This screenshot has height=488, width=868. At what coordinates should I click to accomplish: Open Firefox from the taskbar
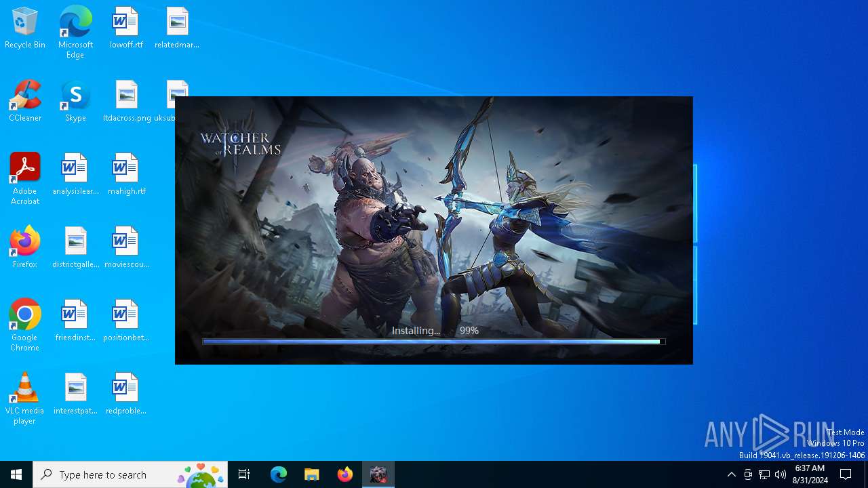(x=345, y=474)
